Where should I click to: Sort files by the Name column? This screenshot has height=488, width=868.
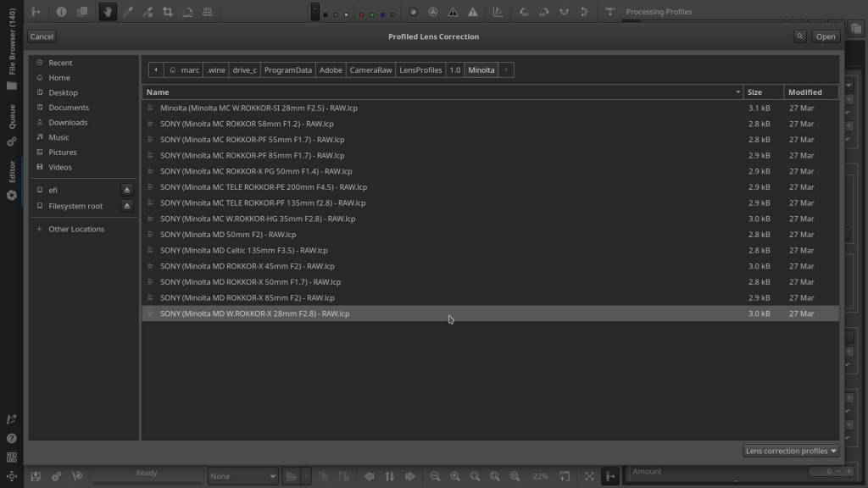[x=442, y=91]
